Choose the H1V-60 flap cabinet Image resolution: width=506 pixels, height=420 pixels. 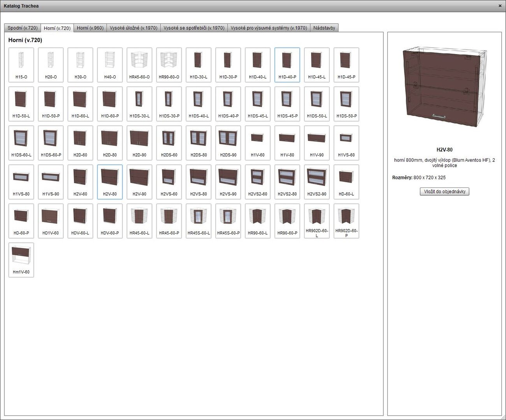258,142
